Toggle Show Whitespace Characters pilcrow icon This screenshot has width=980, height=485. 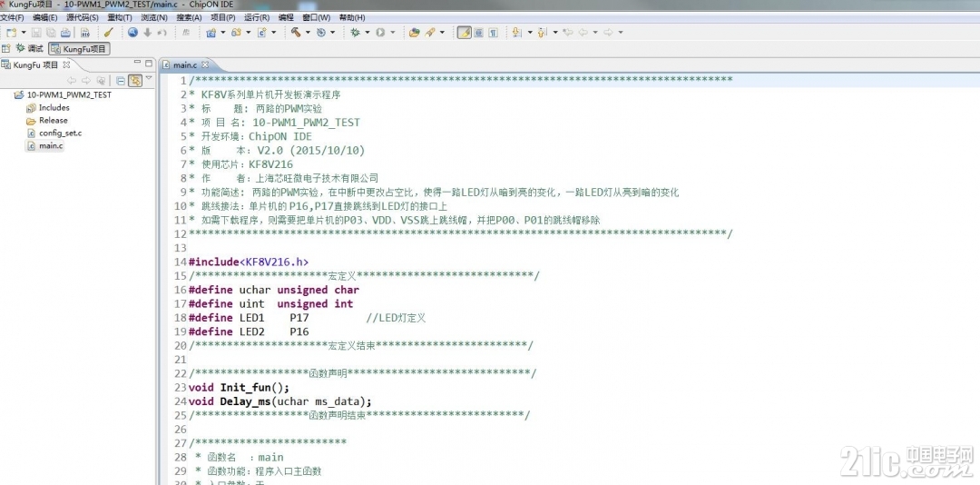pos(493,33)
